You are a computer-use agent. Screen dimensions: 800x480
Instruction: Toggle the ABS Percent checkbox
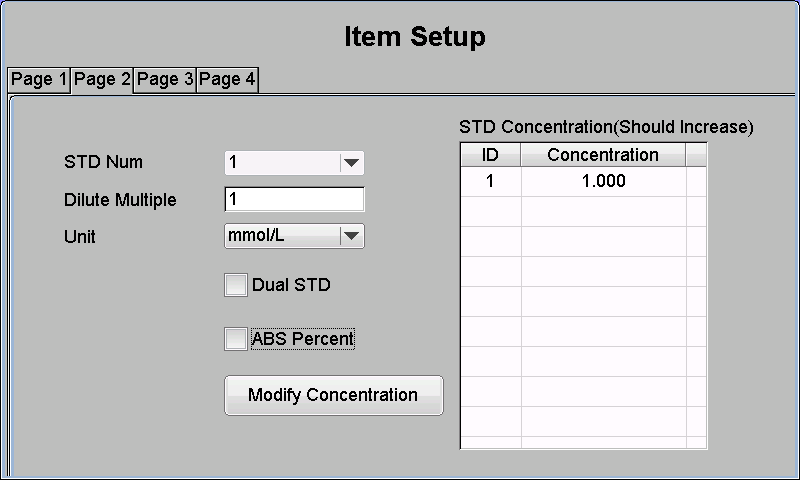click(x=236, y=339)
